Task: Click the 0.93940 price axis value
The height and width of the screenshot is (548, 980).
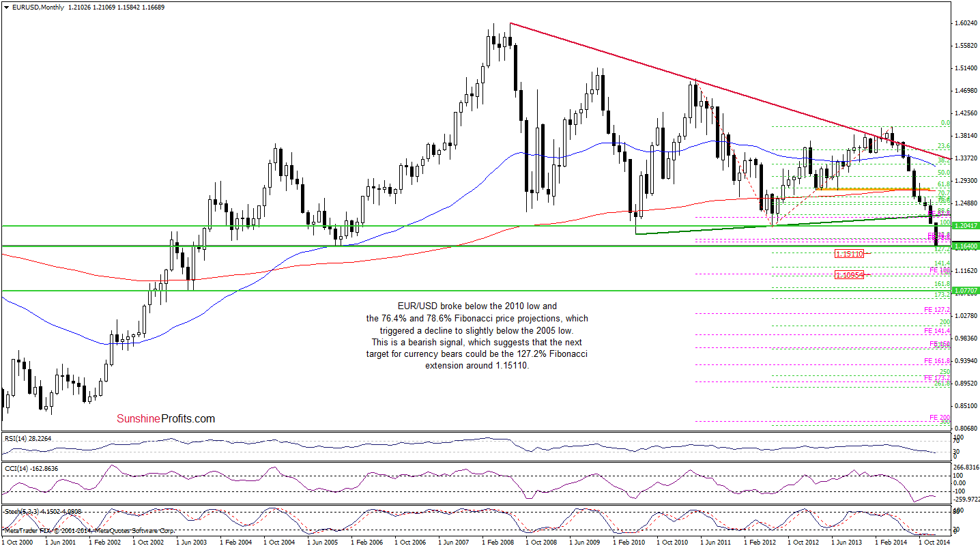Action: coord(966,361)
